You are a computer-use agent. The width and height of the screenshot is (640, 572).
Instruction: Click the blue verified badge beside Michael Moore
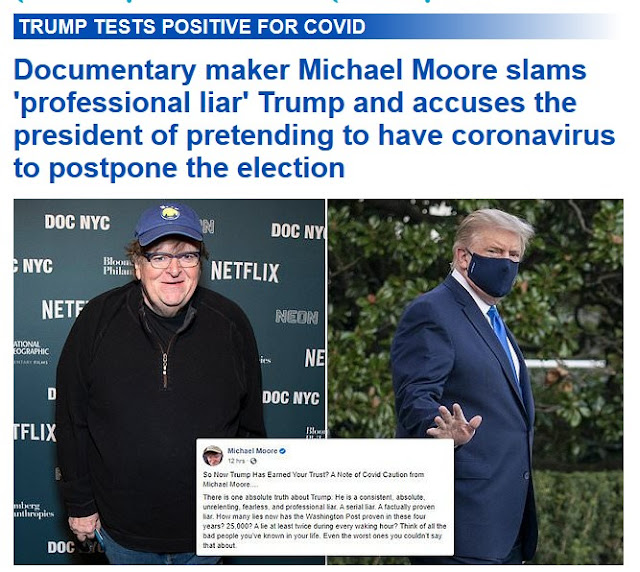coord(282,451)
